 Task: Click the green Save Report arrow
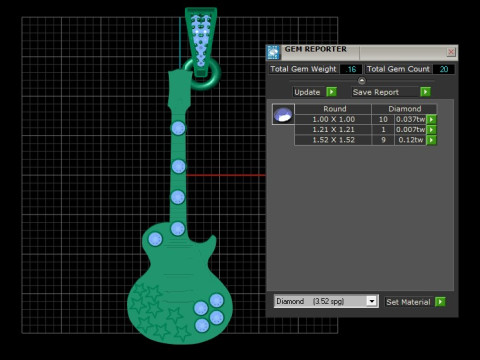[x=425, y=92]
